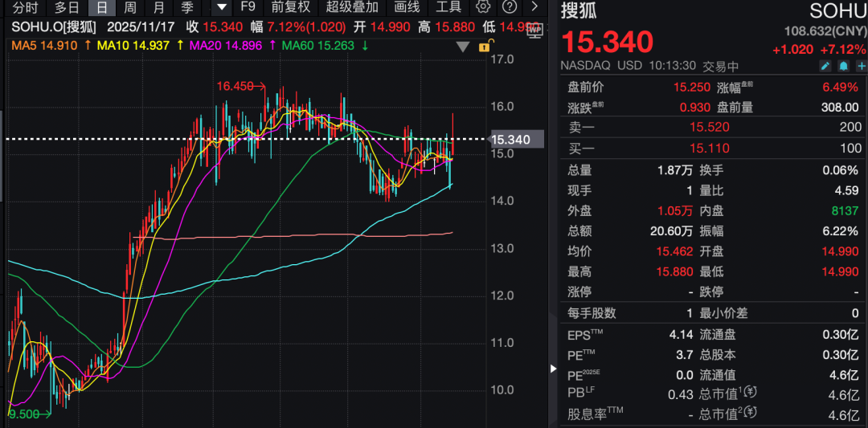
Task: Set a price alert with the bell icon
Action: [x=843, y=66]
